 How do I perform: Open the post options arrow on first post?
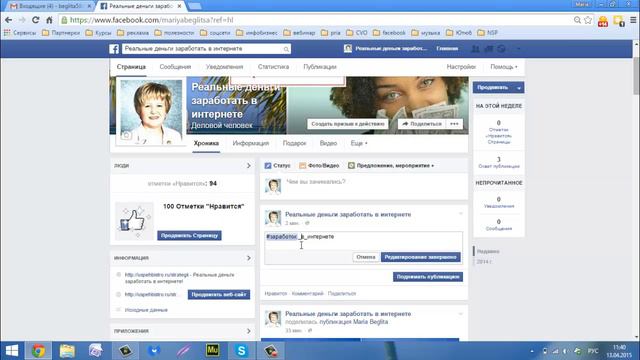pyautogui.click(x=461, y=213)
